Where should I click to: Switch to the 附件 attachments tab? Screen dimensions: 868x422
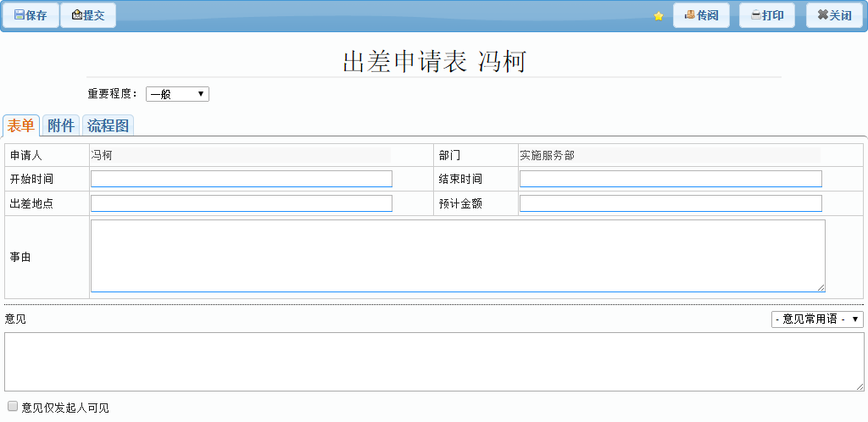(x=61, y=125)
